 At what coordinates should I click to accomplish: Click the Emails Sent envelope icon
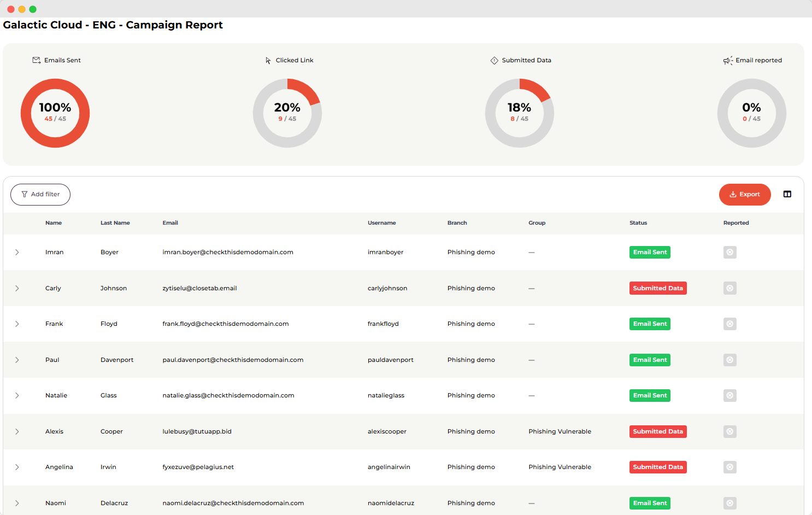(37, 60)
